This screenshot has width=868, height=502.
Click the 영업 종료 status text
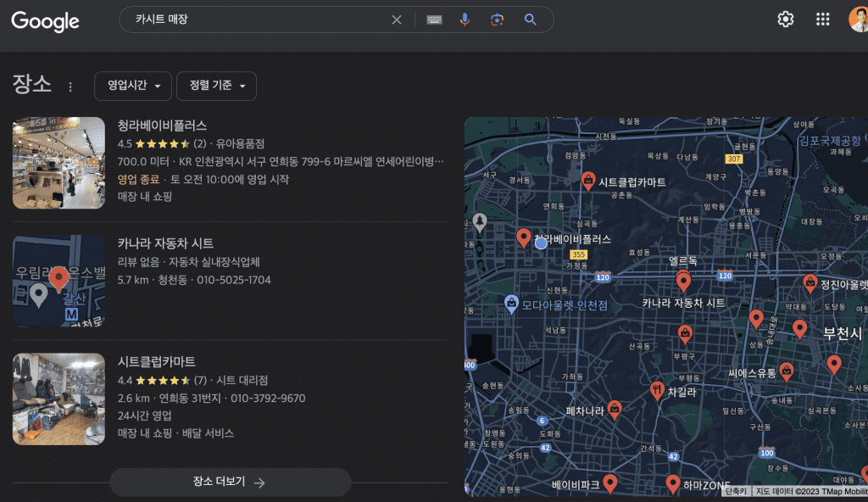(138, 179)
